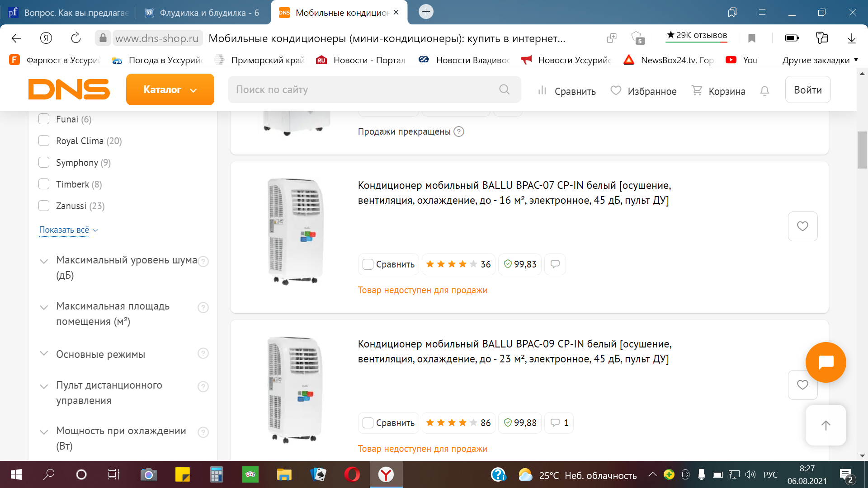The width and height of the screenshot is (868, 488).
Task: Check the Zanussi brand filter
Action: pos(44,206)
